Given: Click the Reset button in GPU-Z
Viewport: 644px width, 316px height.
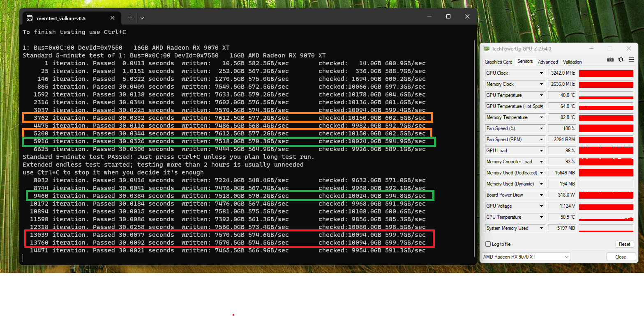Looking at the screenshot, I should 624,244.
